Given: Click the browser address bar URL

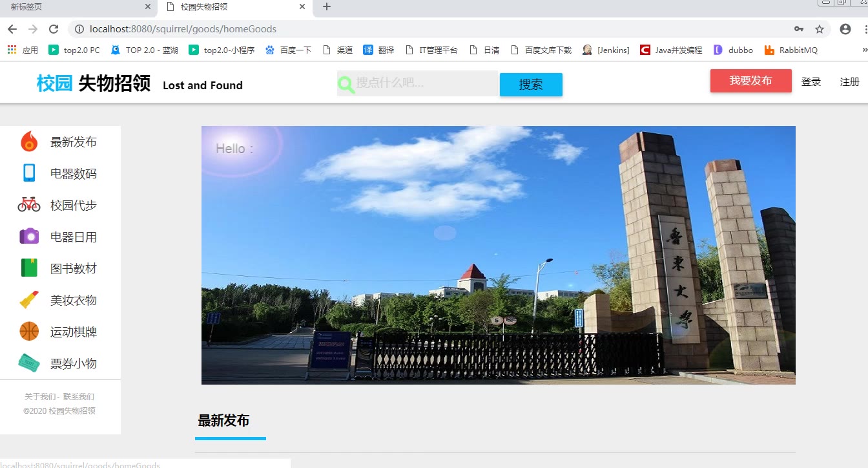Looking at the screenshot, I should [183, 29].
